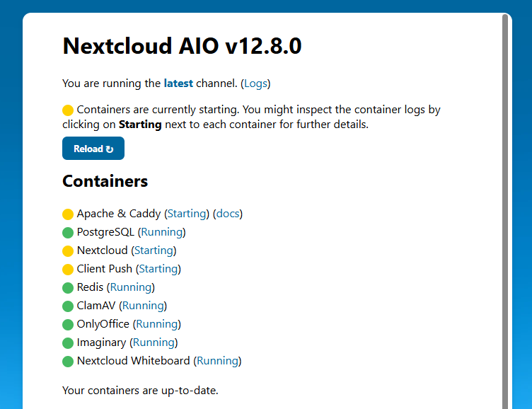Click the vertical page scrollbar

[x=505, y=212]
